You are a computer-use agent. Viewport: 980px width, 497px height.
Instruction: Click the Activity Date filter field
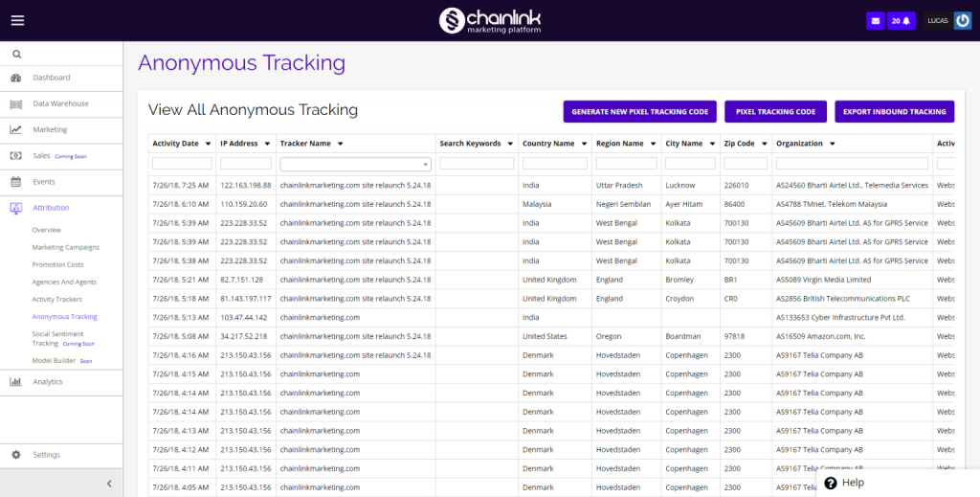182,164
